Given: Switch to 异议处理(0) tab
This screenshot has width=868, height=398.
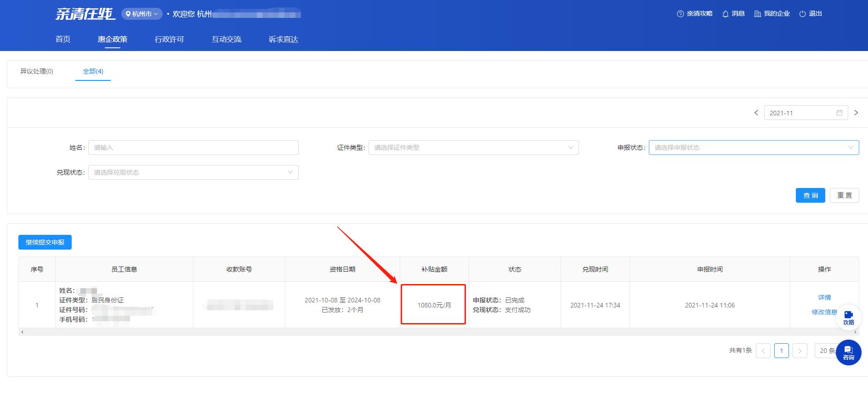Looking at the screenshot, I should point(37,71).
